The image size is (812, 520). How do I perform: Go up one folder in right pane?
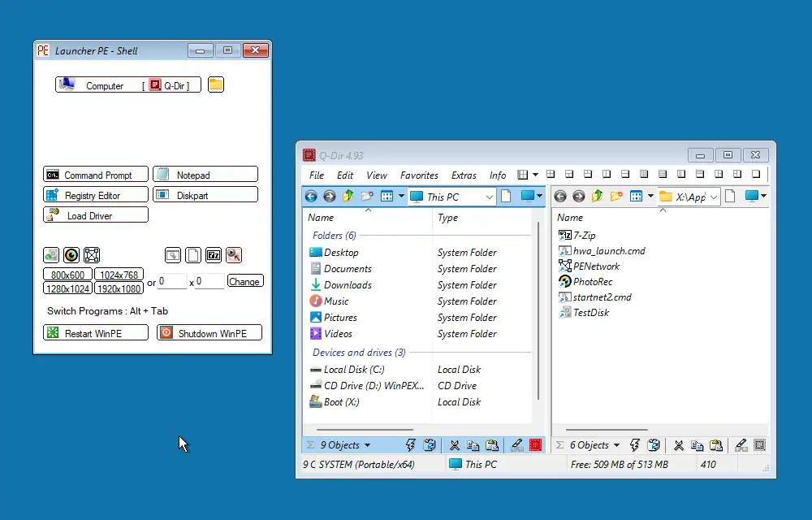tap(597, 196)
